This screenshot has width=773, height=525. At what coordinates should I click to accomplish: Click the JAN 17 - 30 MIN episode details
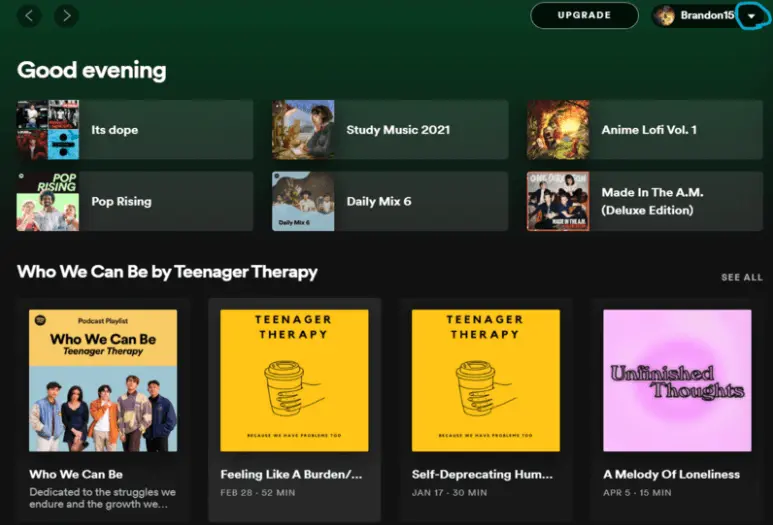click(450, 492)
